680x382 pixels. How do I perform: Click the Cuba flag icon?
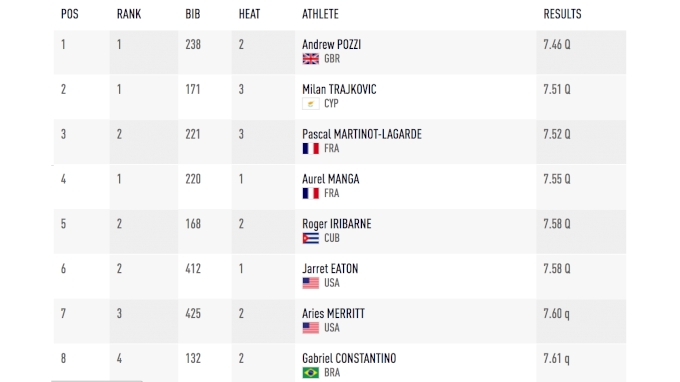pos(311,238)
